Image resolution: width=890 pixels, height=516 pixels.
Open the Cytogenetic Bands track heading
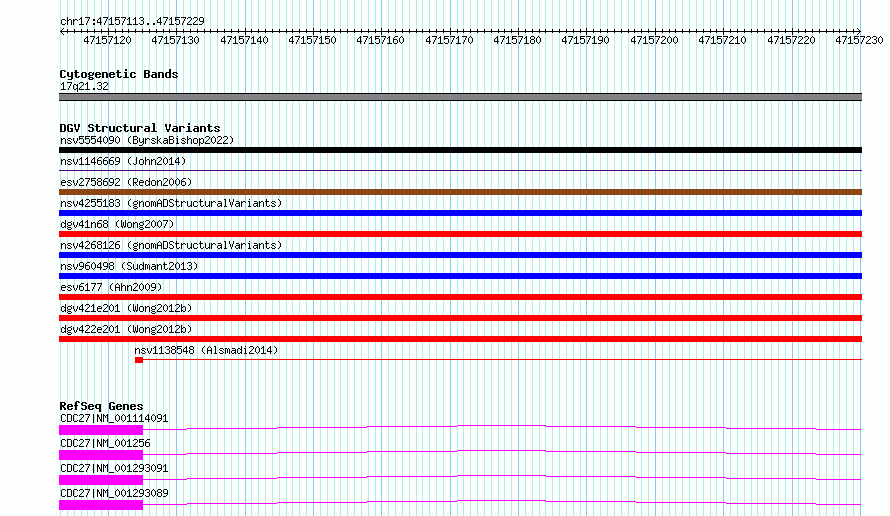pos(119,74)
